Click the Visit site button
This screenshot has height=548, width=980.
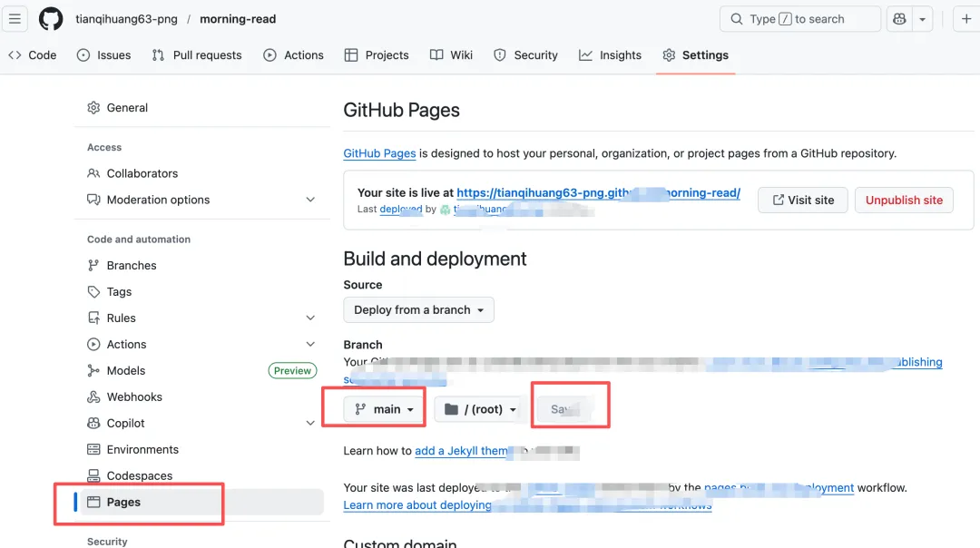802,200
